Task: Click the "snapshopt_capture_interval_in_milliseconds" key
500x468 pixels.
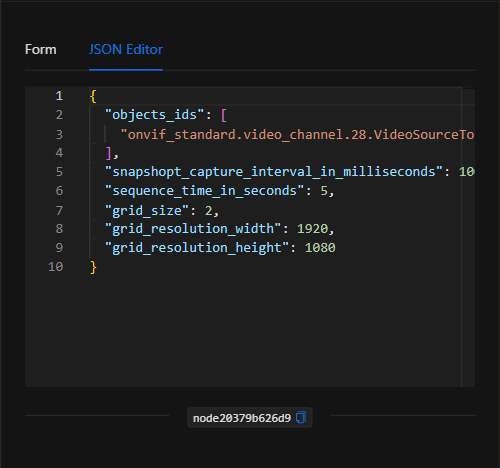Action: point(274,172)
